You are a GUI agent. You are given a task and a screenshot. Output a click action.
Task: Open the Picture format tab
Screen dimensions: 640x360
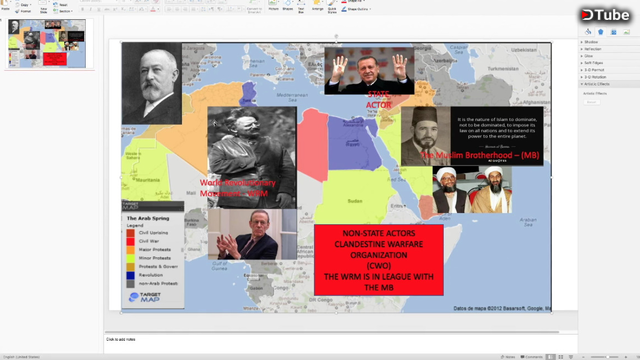pos(627,32)
